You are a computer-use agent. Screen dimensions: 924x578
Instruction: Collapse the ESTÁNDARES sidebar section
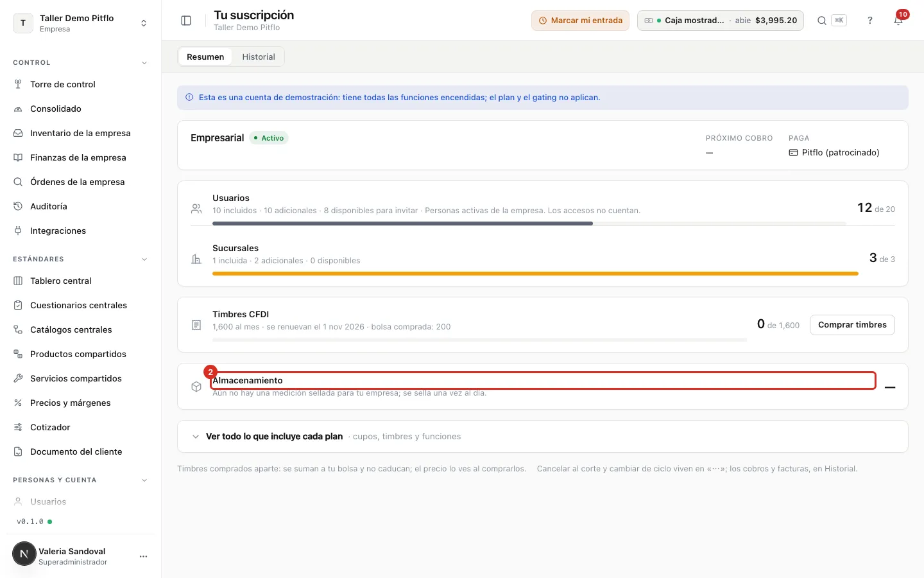144,259
